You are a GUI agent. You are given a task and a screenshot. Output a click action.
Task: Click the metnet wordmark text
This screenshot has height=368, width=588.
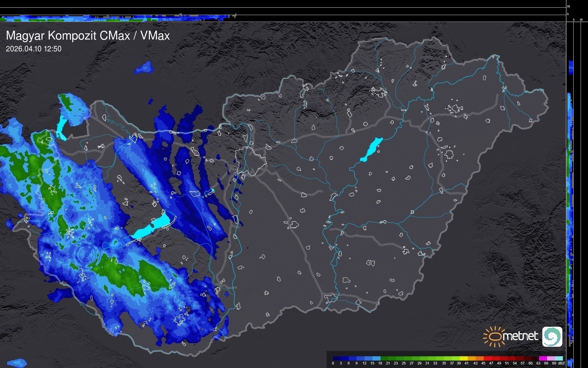pos(521,336)
